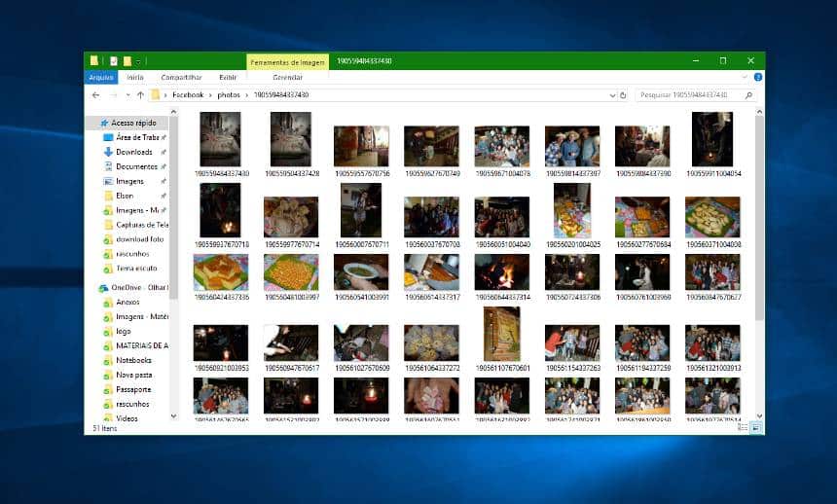Open the quick access toolbar customize dropdown
The height and width of the screenshot is (504, 837).
point(138,60)
